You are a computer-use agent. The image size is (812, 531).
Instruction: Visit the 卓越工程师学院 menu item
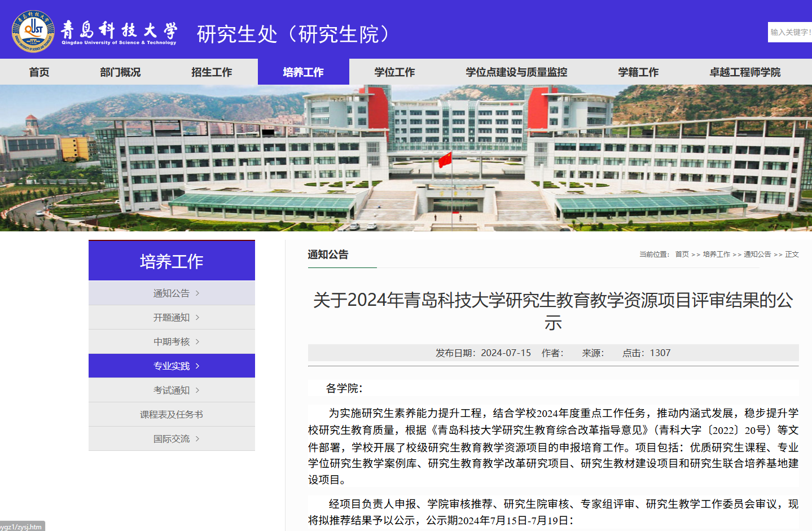[745, 72]
